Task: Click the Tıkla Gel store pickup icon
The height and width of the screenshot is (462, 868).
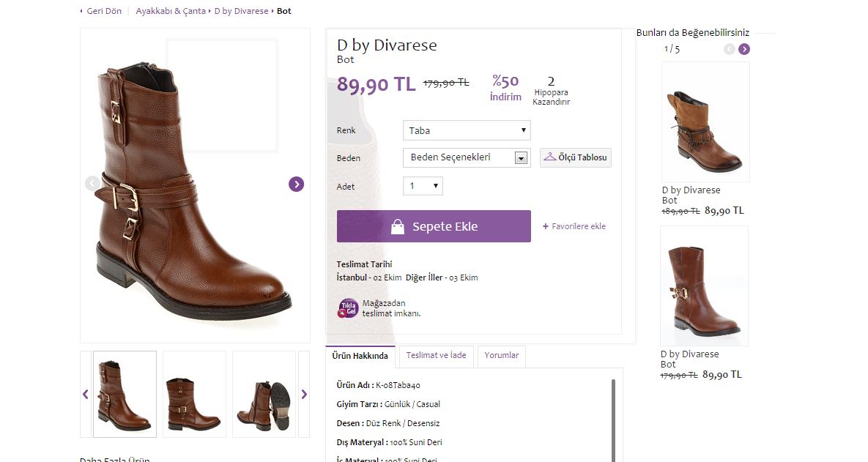Action: click(x=348, y=308)
